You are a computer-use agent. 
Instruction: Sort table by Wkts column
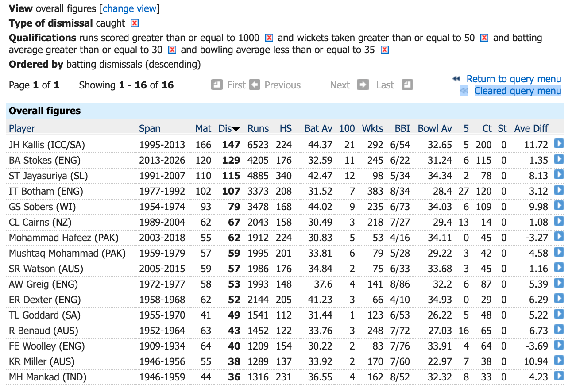pos(373,128)
